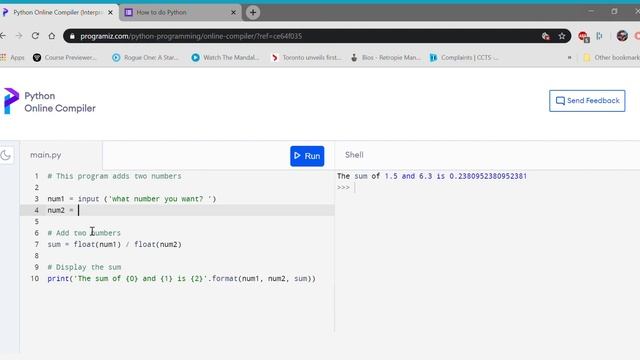Go to browser home page
This screenshot has width=640, height=360.
(x=52, y=36)
